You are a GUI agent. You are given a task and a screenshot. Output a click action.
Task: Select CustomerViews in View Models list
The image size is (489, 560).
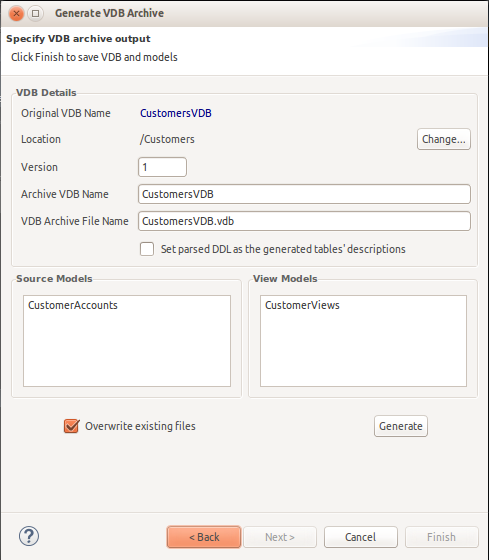click(x=302, y=305)
